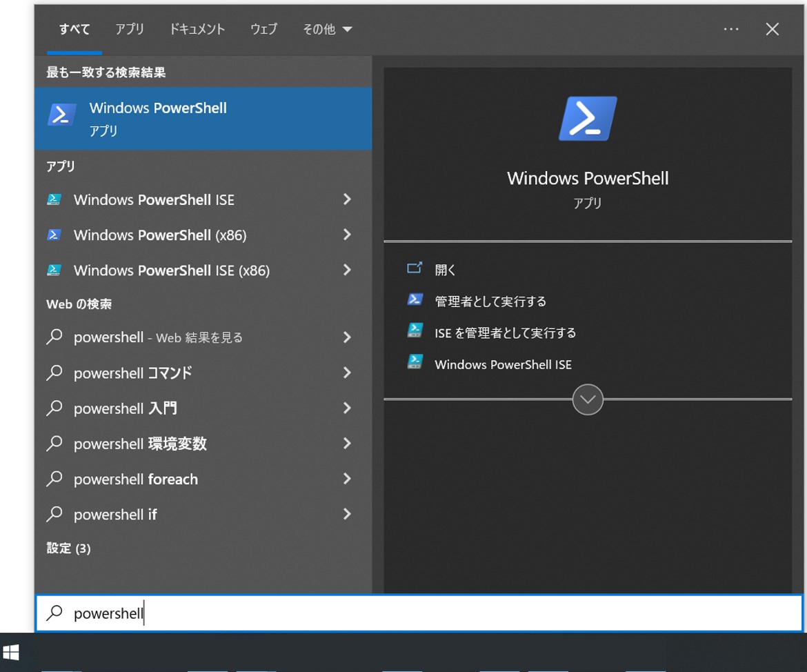The height and width of the screenshot is (672, 807).
Task: Click the ISE を管理者として実行する icon
Action: (x=415, y=331)
